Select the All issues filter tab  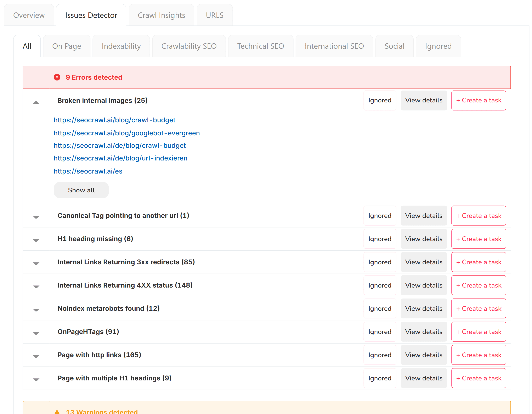27,46
